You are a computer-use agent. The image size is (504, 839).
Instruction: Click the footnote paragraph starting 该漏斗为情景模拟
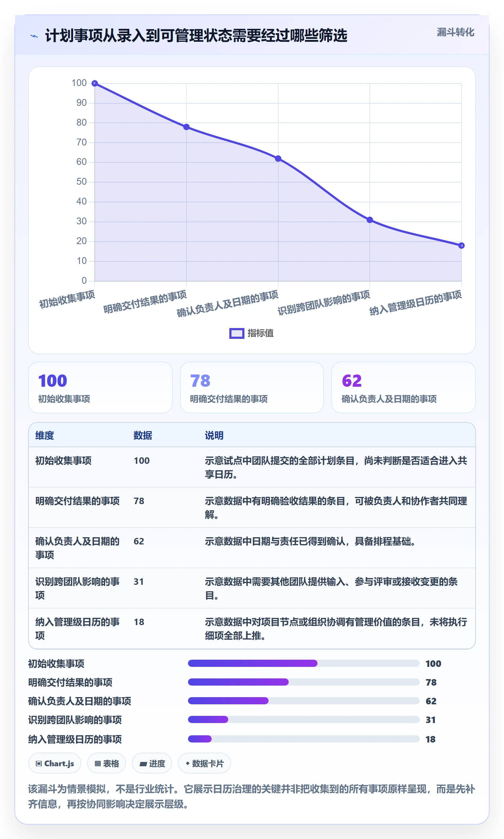coord(252,796)
